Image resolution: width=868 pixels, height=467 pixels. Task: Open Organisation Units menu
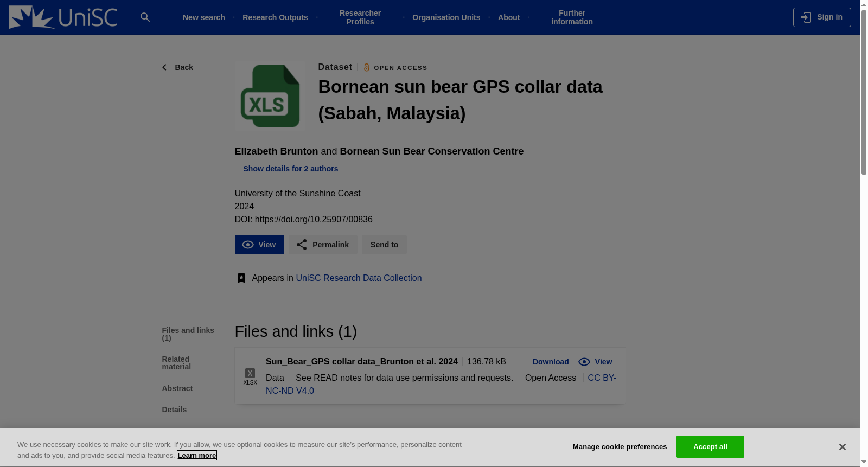click(446, 17)
